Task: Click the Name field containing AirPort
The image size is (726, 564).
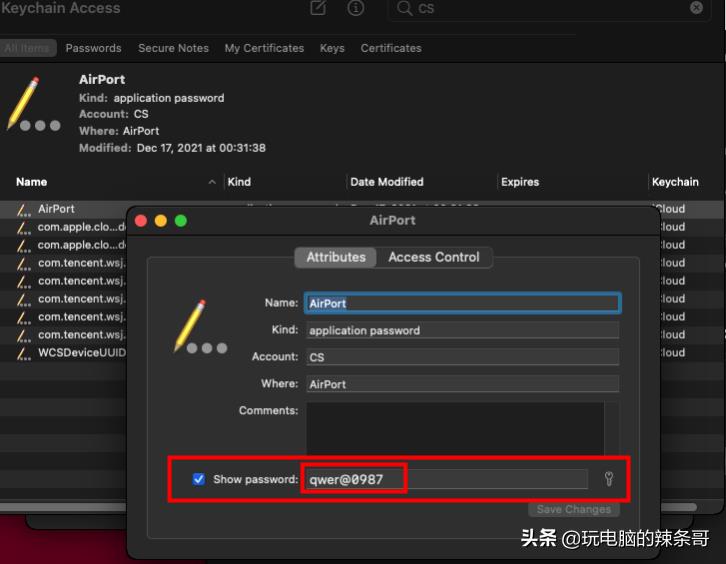Action: 462,303
